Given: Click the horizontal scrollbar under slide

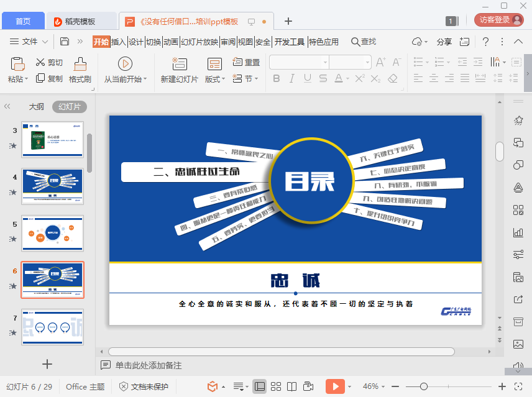Looking at the screenshot, I should click(x=282, y=352).
